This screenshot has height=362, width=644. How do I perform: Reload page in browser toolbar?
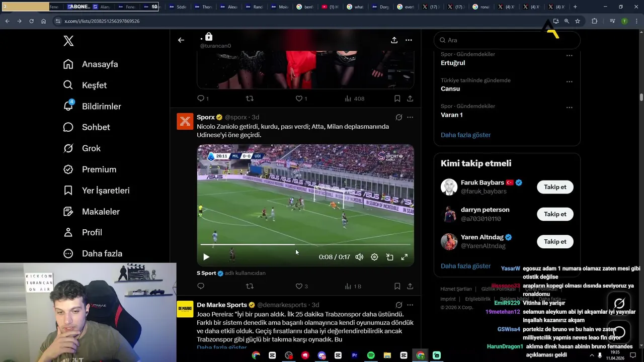[31, 21]
